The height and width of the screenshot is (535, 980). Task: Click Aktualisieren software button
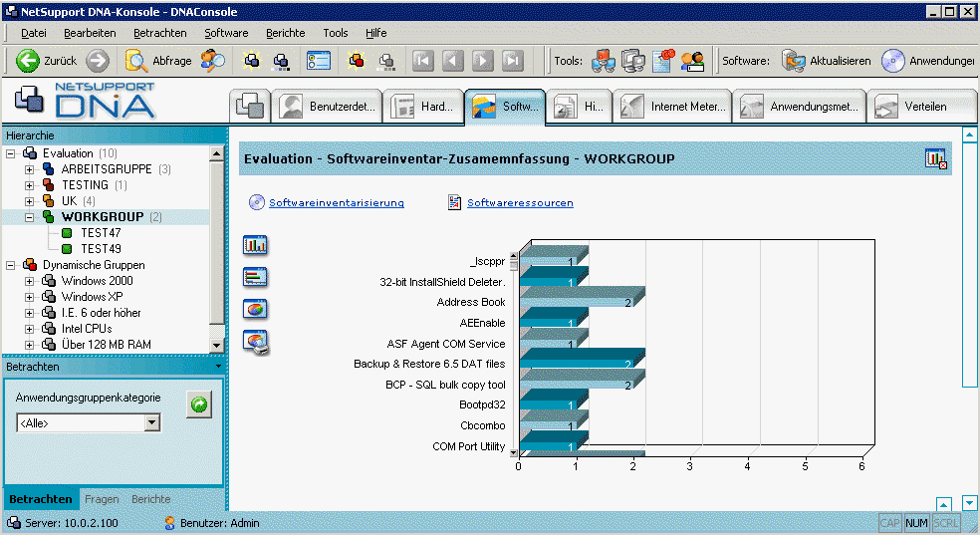coord(826,61)
